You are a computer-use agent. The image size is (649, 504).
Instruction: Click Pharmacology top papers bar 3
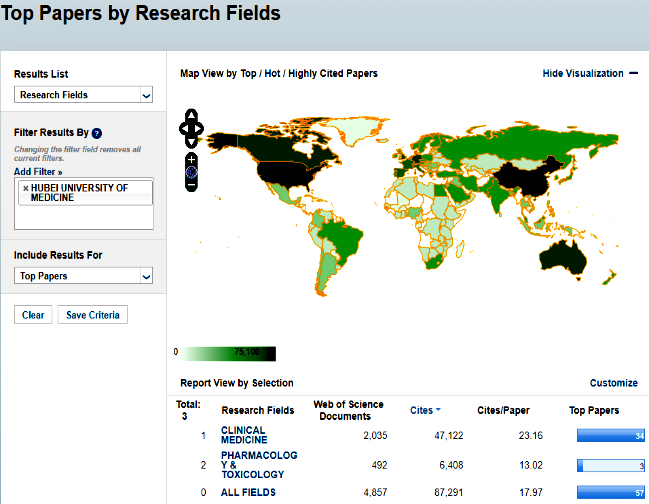pos(611,466)
